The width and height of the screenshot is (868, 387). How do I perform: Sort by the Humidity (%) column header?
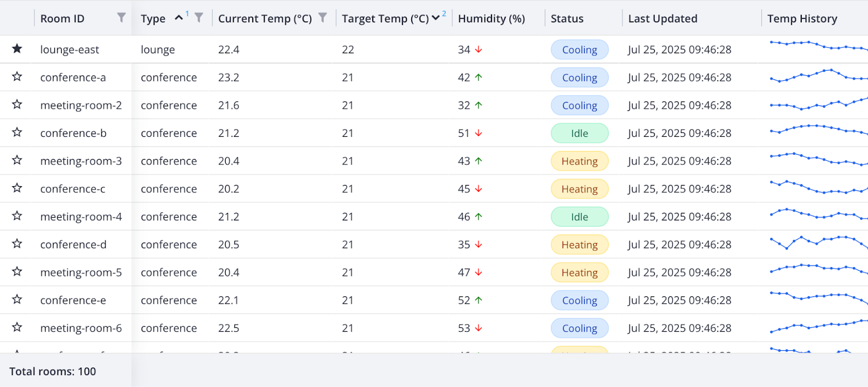coord(490,18)
